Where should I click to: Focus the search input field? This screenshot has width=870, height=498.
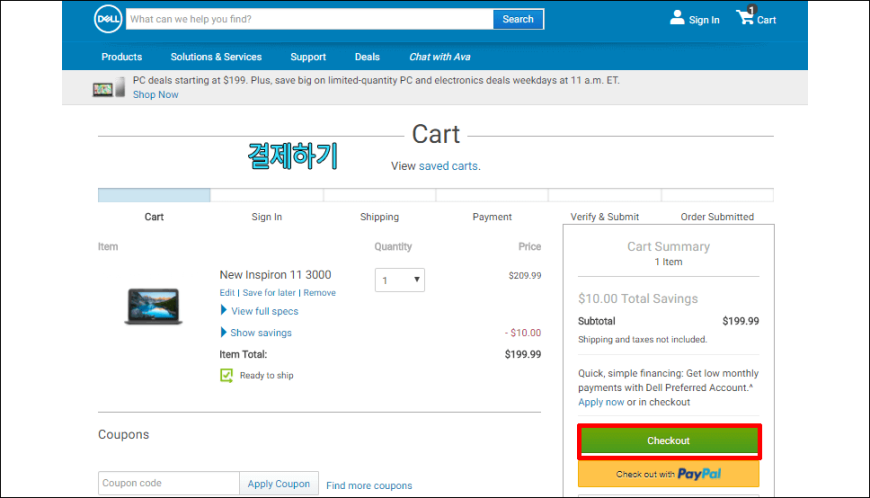tap(310, 19)
